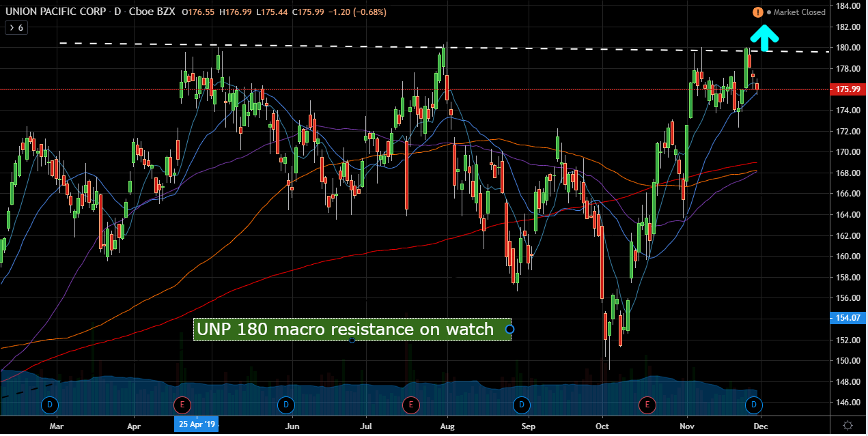Open the earnings marker in mid-October
The height and width of the screenshot is (436, 868).
click(x=647, y=405)
